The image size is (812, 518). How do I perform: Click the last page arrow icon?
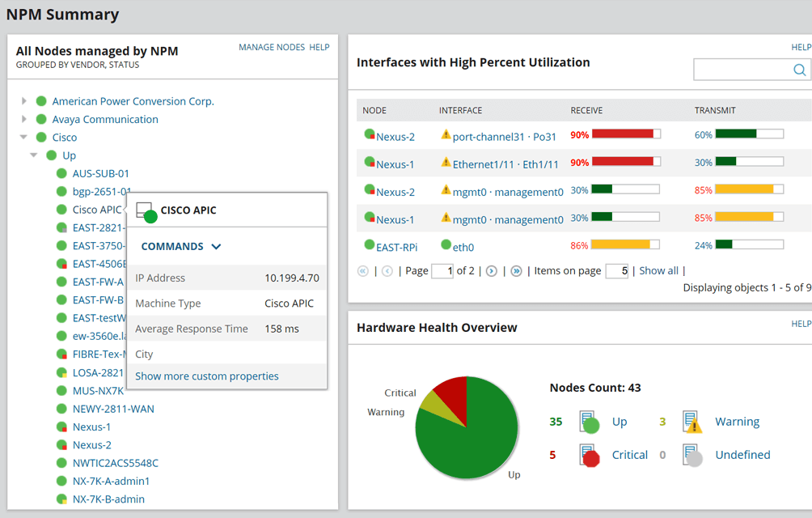(x=516, y=271)
